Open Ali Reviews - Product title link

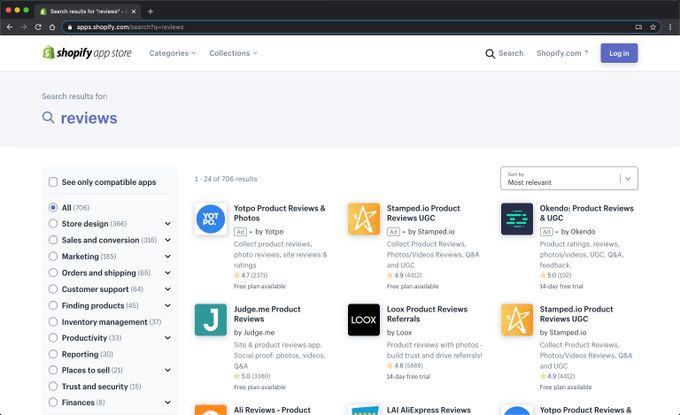pyautogui.click(x=272, y=410)
